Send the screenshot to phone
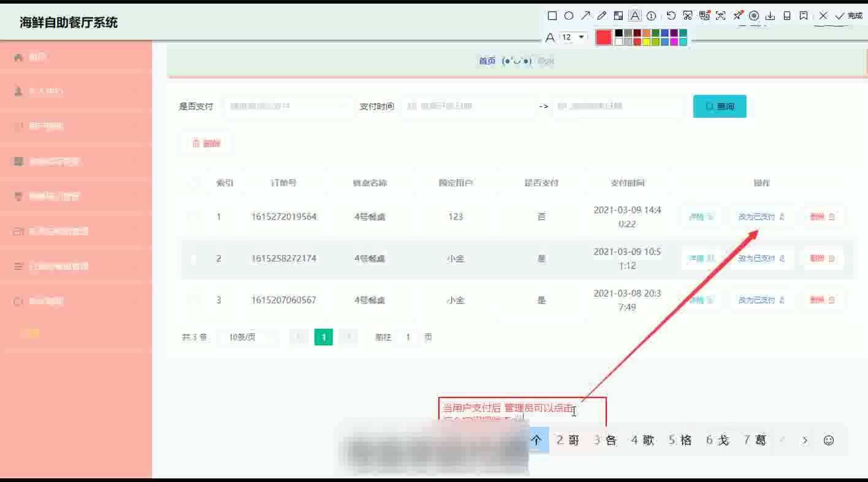 point(788,16)
